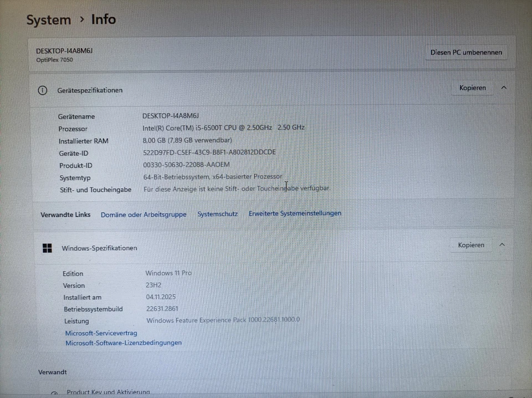Open the Microsoft-Servicevertrag link

pyautogui.click(x=101, y=333)
